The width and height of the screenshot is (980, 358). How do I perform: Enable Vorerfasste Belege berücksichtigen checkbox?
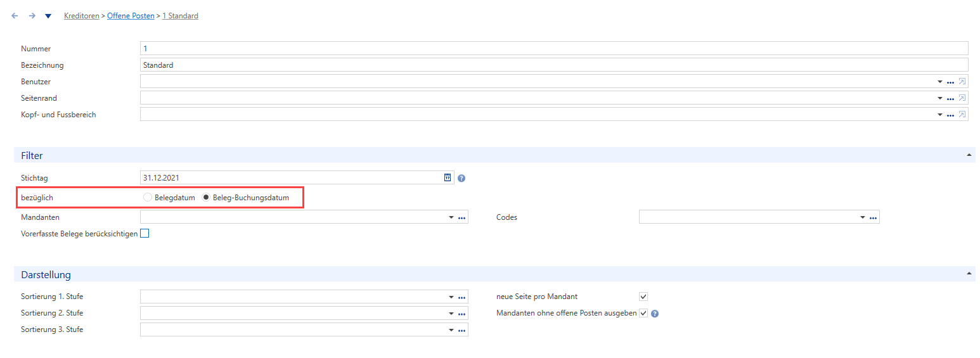(145, 233)
